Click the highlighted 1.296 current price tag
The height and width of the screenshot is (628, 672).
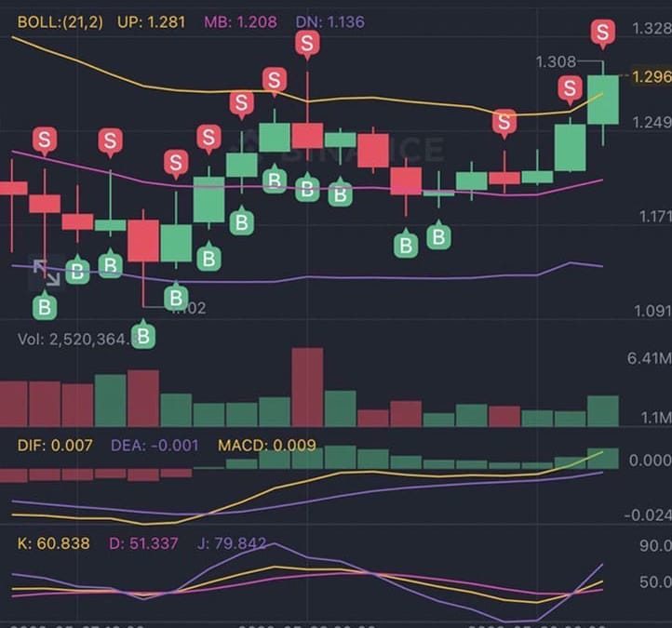pos(650,77)
